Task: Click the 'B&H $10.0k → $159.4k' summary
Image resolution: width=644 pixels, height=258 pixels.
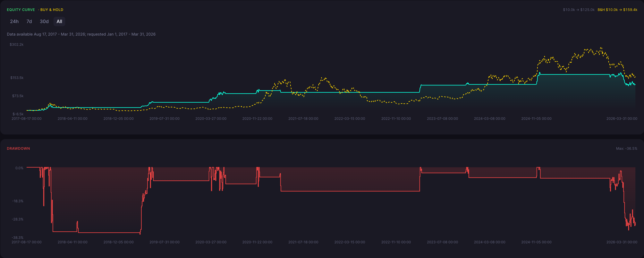Action: pos(617,10)
